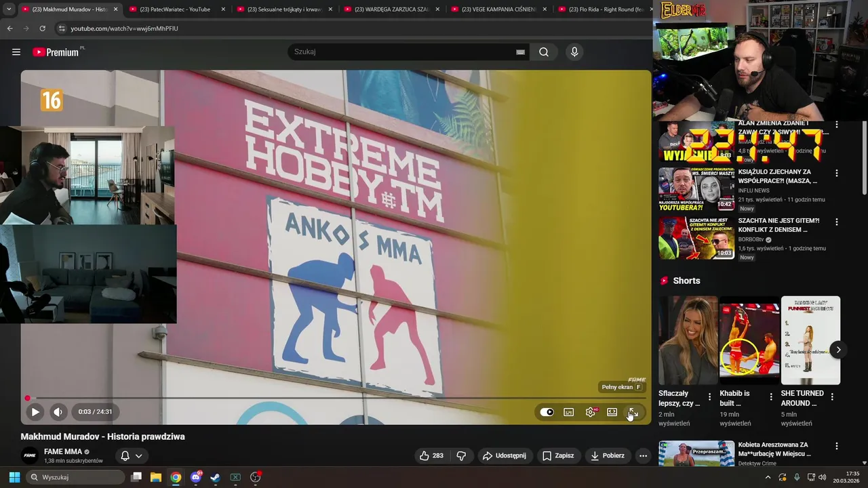Click the Wyszukaj taskbar search box
868x488 pixels.
(x=76, y=477)
